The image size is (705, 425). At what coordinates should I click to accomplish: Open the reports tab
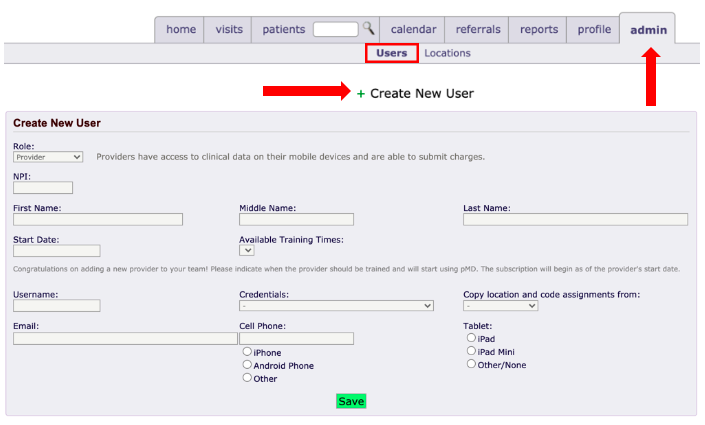click(x=539, y=30)
